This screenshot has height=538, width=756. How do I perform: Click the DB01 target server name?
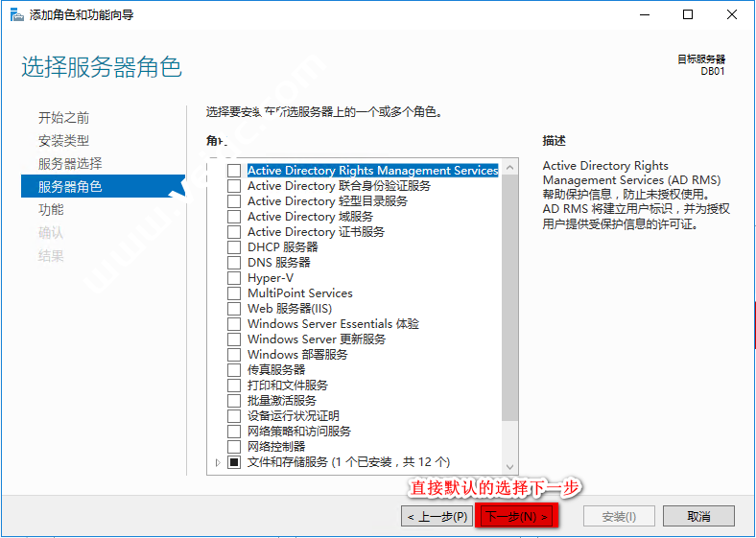713,71
